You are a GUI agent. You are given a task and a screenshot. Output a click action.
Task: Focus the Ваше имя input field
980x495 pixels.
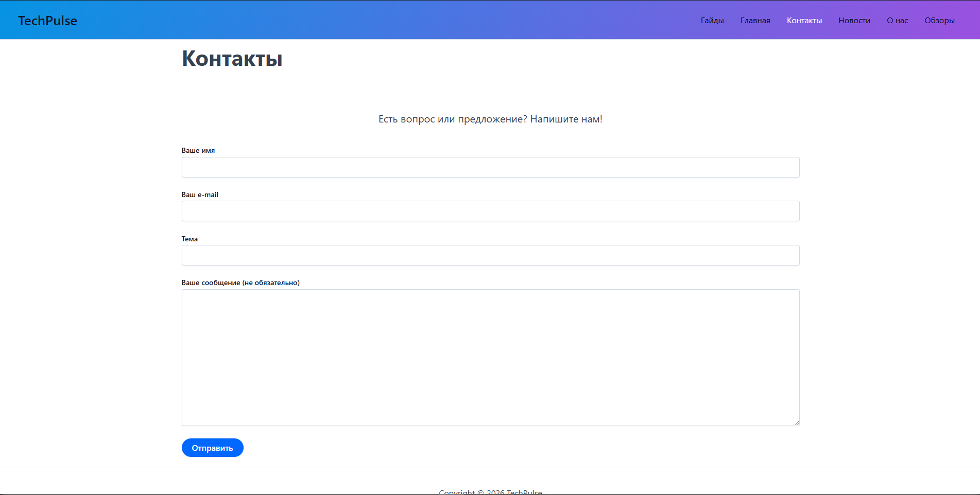(490, 167)
